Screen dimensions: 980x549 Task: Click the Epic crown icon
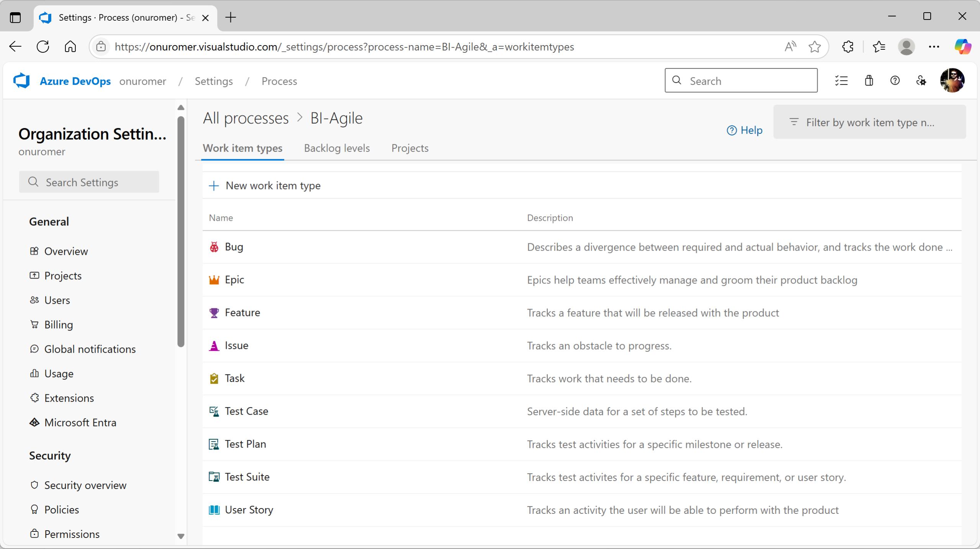pos(214,280)
